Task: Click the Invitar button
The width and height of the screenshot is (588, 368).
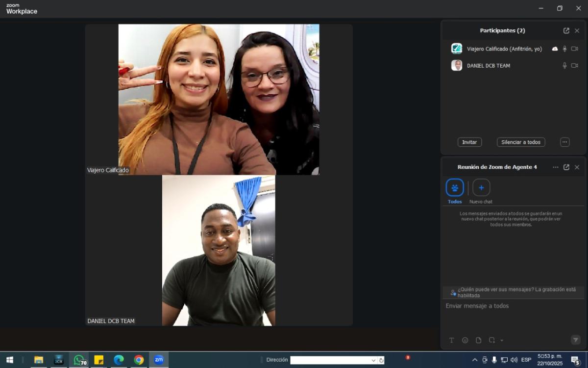Action: pyautogui.click(x=469, y=142)
